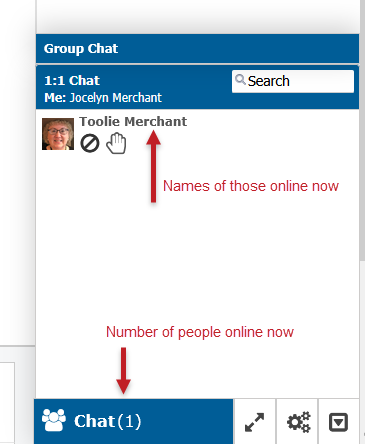This screenshot has width=365, height=444.
Task: Click the red arrow pointing up at Toolie Merchant
Action: [153, 166]
